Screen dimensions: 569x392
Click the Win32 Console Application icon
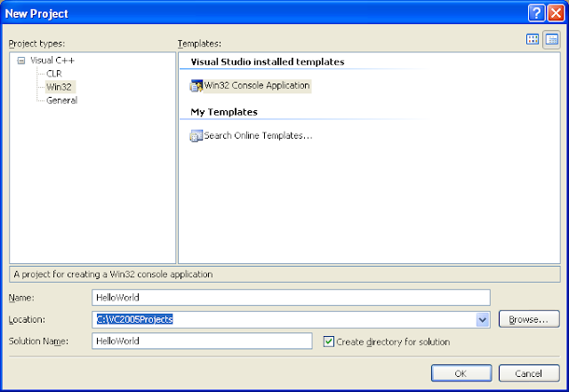pos(196,86)
